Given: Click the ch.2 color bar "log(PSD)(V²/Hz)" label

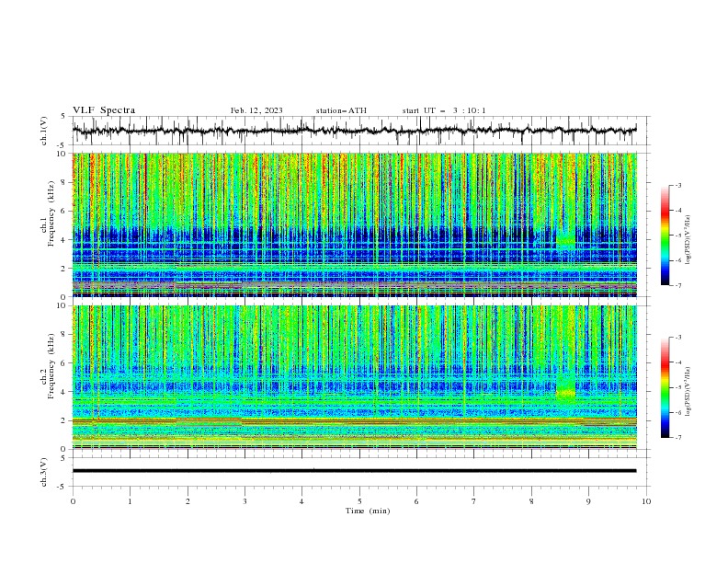Looking at the screenshot, I should coord(688,392).
